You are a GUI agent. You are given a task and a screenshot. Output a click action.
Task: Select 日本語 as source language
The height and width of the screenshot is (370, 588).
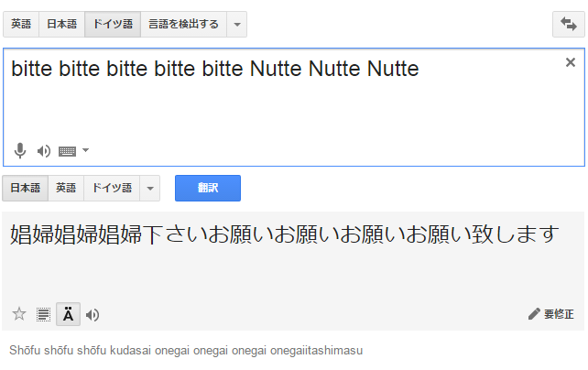(x=62, y=25)
